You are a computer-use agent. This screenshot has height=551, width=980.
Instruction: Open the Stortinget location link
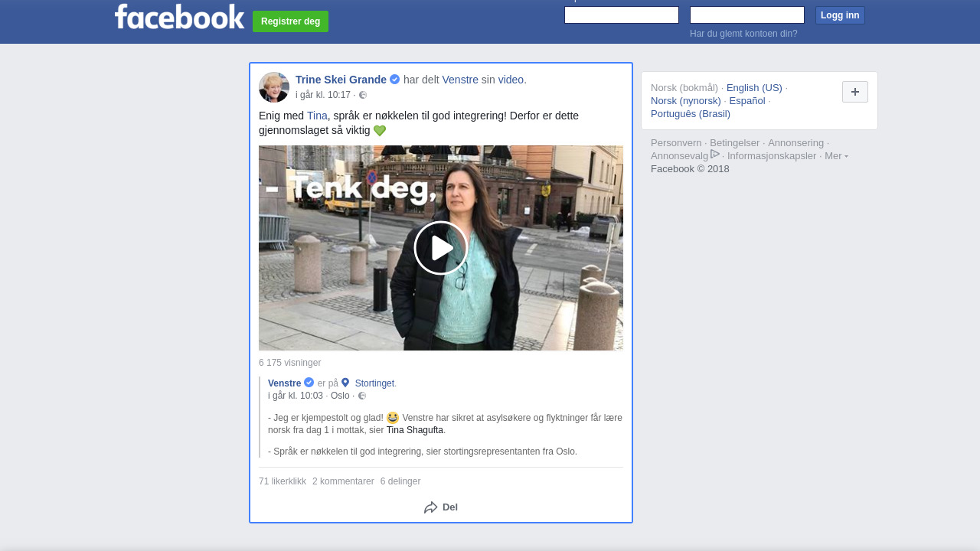pyautogui.click(x=374, y=383)
